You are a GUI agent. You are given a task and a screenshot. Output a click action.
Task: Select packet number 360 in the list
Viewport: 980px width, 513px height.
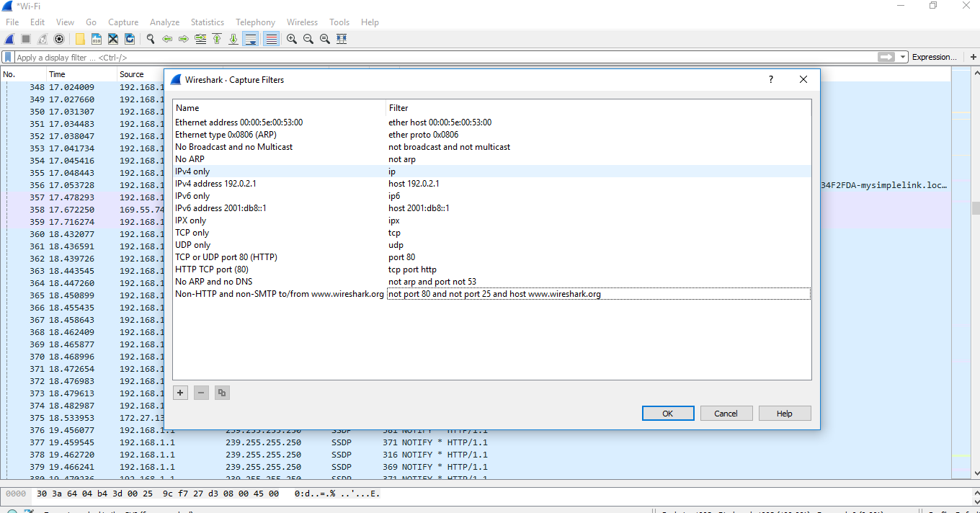point(82,234)
